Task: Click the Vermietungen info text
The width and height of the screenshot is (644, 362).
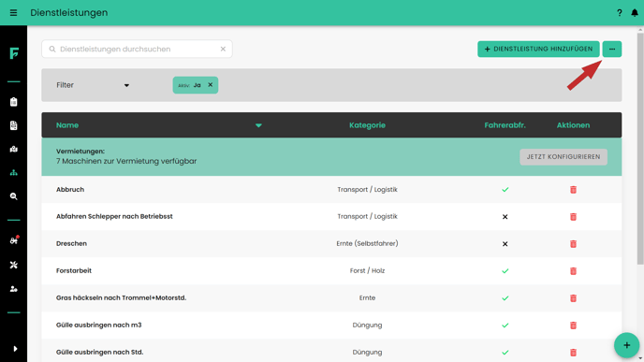Action: pos(126,156)
